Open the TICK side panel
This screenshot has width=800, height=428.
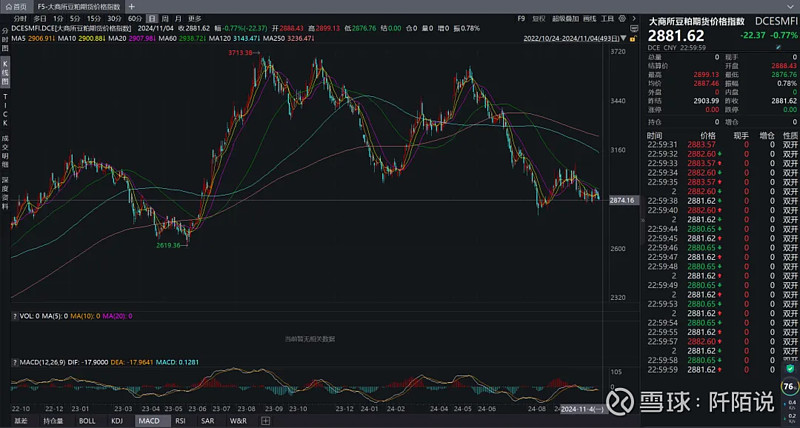coord(6,110)
